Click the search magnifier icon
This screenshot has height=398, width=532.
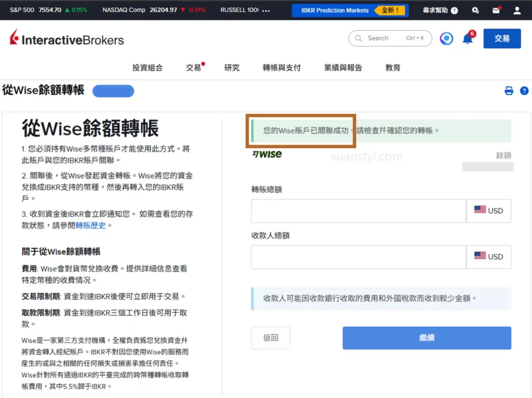point(358,38)
